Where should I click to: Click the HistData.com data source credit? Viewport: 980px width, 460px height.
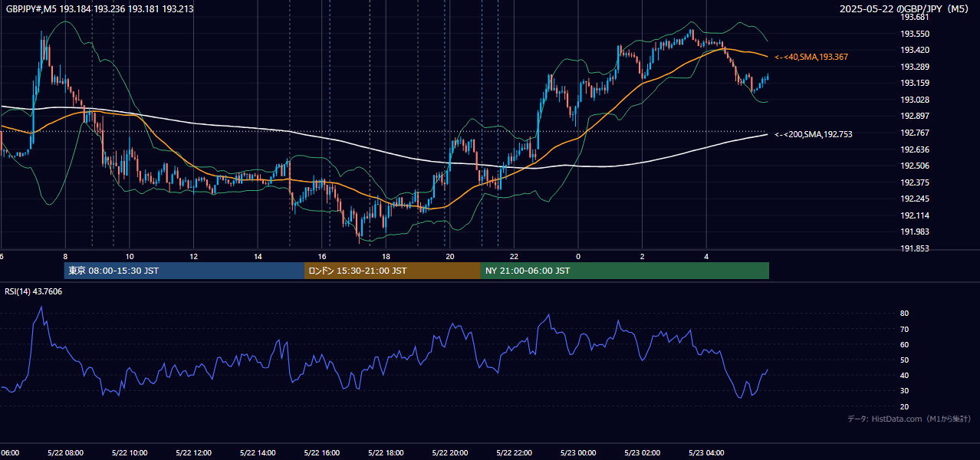[x=909, y=419]
